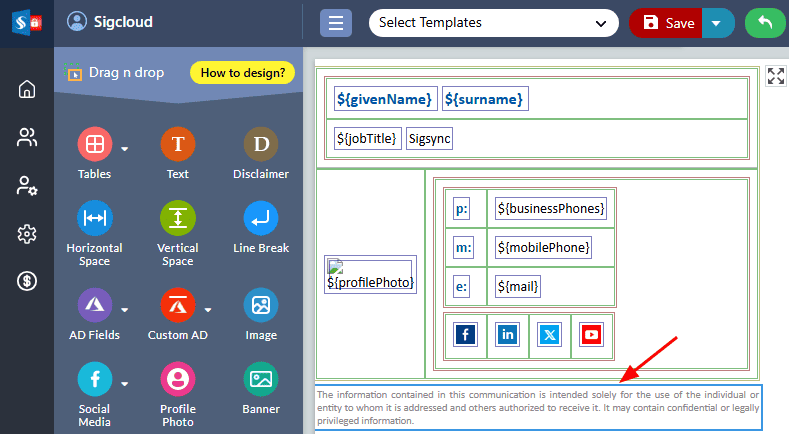
Task: Open the Select Templates dropdown
Action: tap(494, 22)
